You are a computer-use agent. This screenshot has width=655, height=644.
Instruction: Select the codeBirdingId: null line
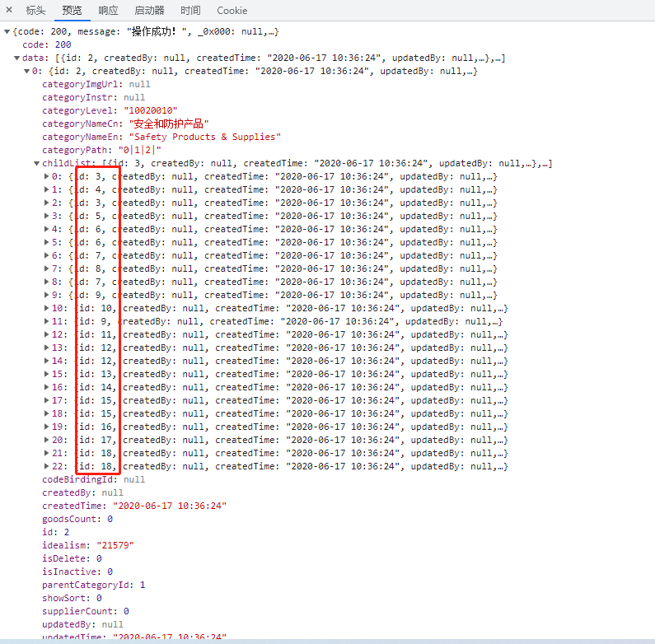(94, 480)
